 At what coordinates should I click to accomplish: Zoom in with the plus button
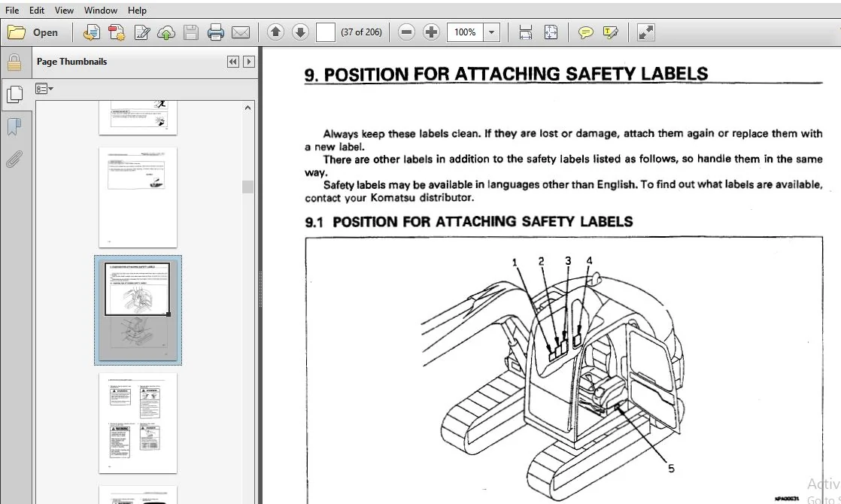coord(431,32)
